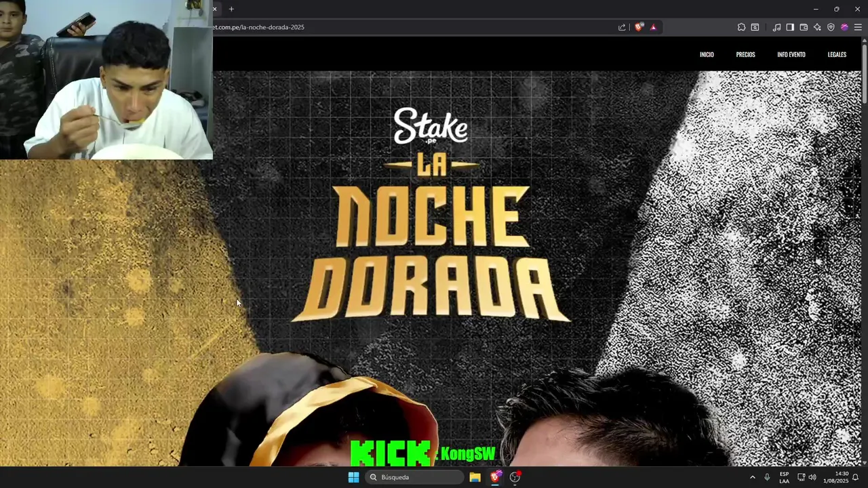Click the address bar URL field
Image resolution: width=868 pixels, height=488 pixels.
(x=414, y=27)
